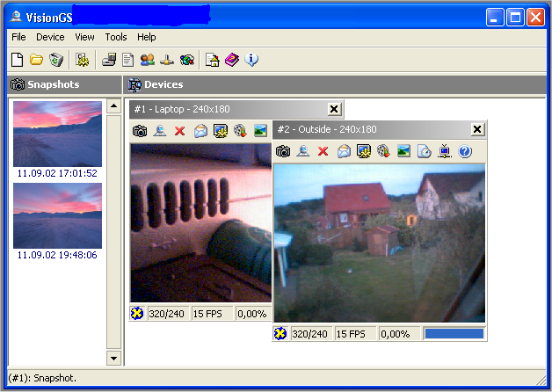Click the envelope mail icon in #1 Laptop
552x392 pixels.
pos(200,131)
